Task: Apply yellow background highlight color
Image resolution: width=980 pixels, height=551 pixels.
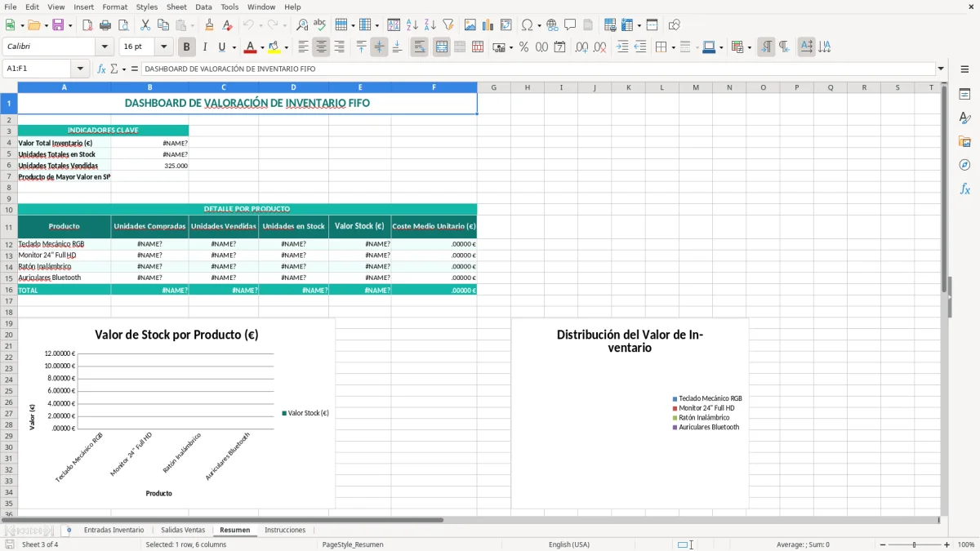Action: pyautogui.click(x=274, y=47)
